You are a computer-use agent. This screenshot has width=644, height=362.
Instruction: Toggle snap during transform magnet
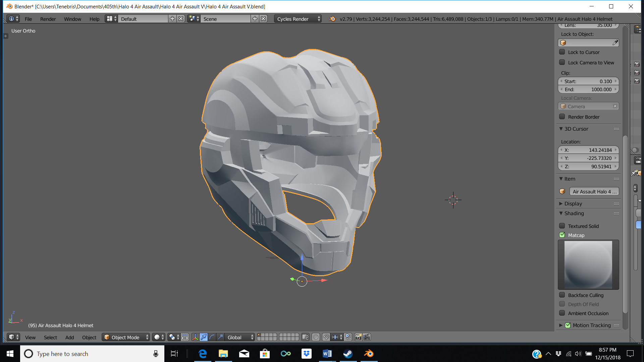(326, 337)
